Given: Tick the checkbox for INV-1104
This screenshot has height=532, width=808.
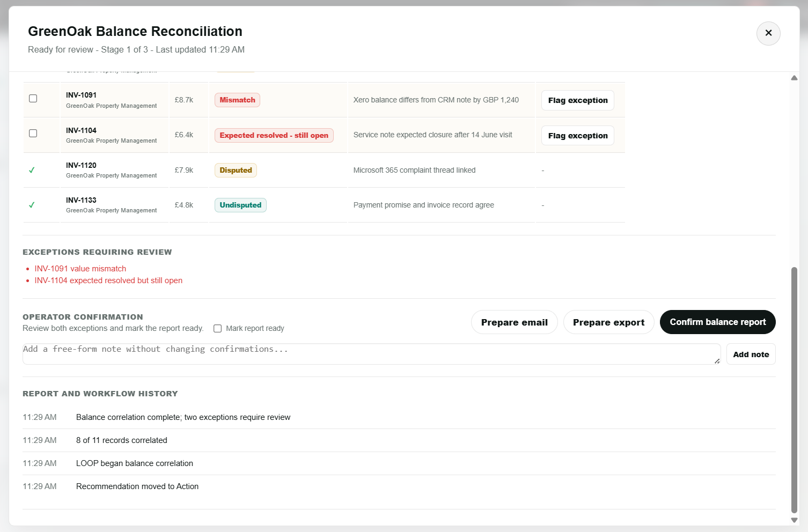Looking at the screenshot, I should [x=33, y=134].
